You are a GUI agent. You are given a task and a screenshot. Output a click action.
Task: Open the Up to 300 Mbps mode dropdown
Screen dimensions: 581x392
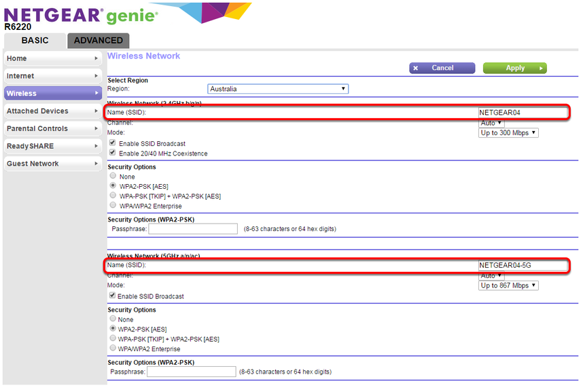(508, 132)
